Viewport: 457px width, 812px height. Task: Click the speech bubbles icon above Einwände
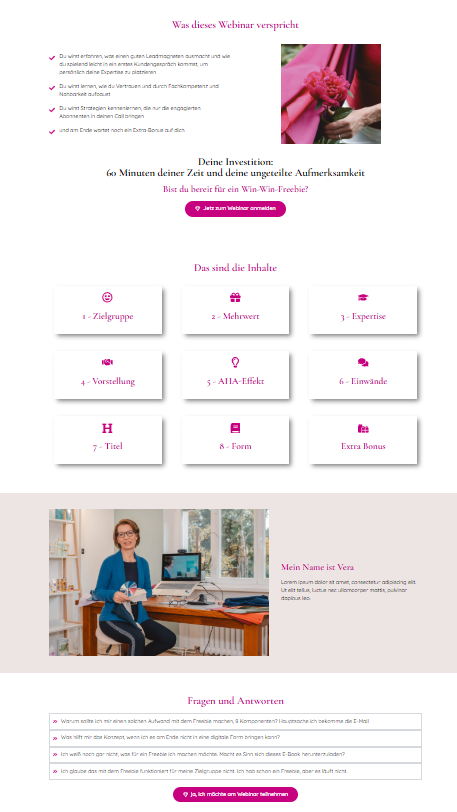(x=363, y=362)
